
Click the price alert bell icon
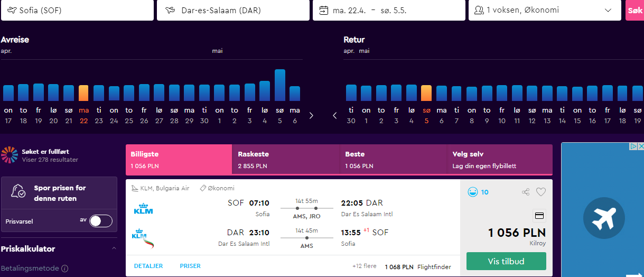[x=18, y=191]
